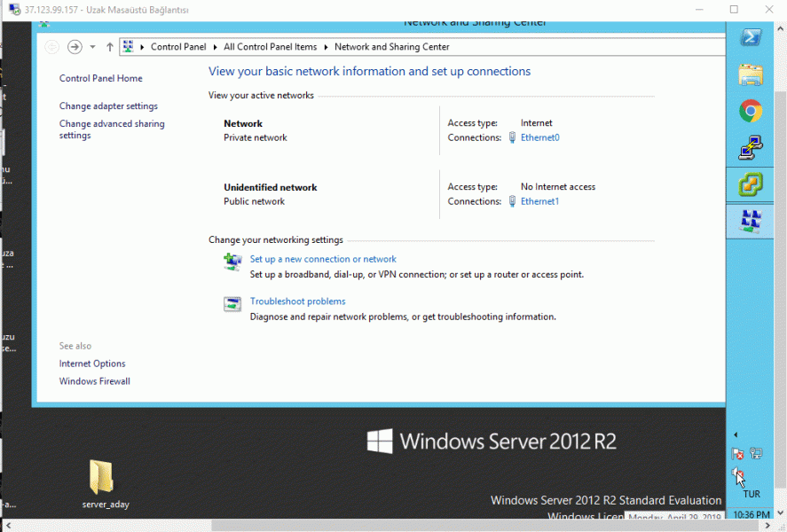
Task: Switch the TUR input language indicator
Action: pyautogui.click(x=752, y=494)
